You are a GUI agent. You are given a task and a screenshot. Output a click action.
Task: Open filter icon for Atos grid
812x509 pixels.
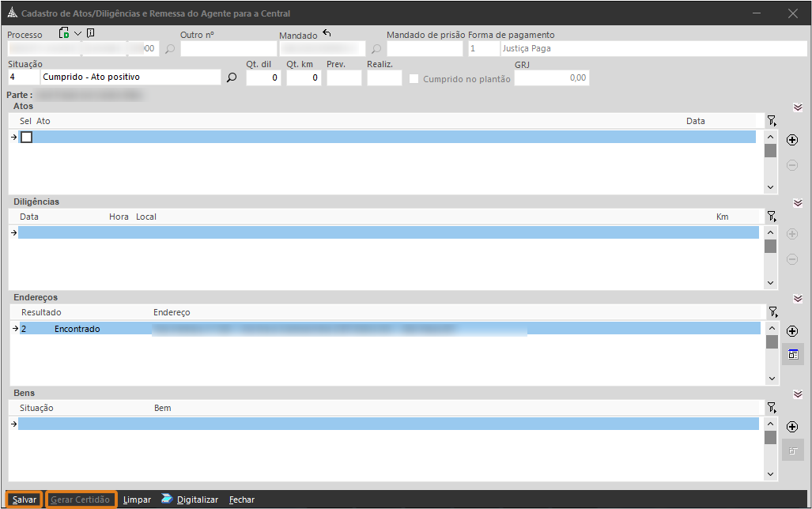tap(772, 121)
